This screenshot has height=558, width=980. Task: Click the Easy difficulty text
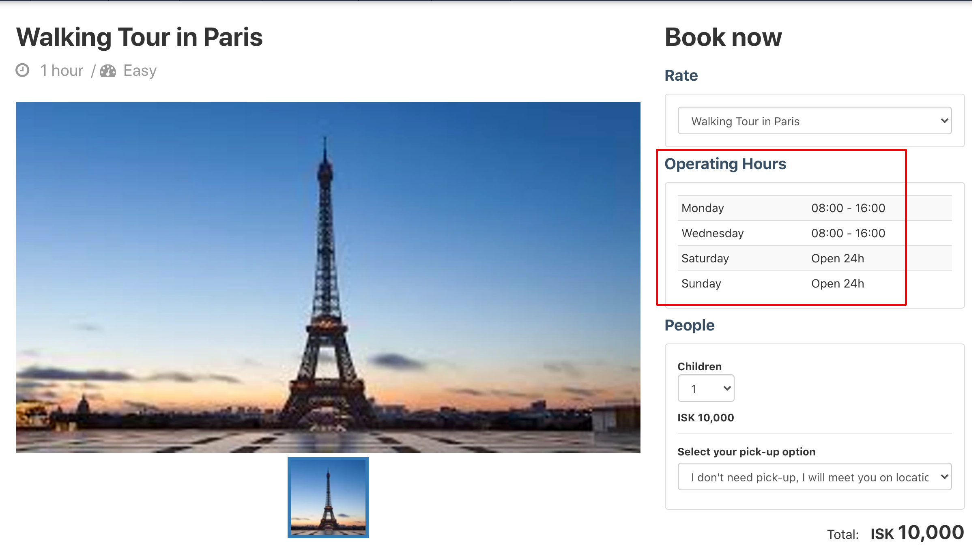[x=140, y=71]
